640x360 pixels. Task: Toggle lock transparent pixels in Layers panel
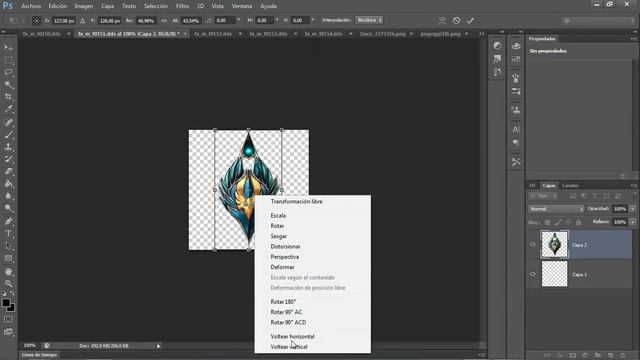click(547, 222)
